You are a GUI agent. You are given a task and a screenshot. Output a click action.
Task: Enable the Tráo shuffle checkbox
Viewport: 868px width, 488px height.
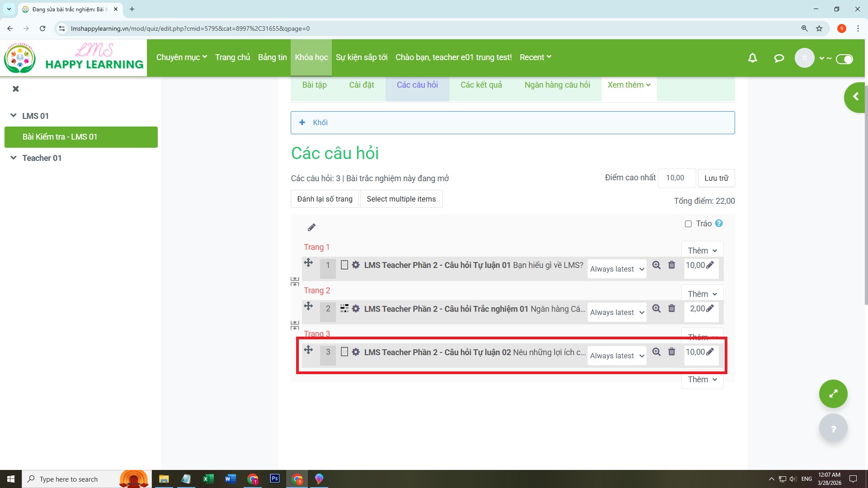[x=688, y=224]
